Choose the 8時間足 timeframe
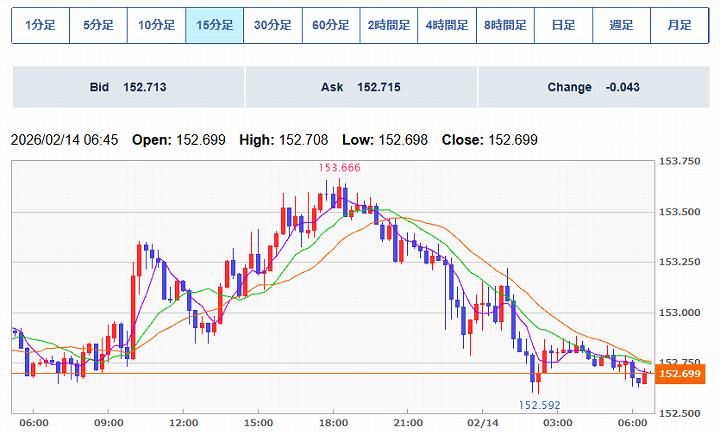Viewport: 720px width, 434px height. [x=504, y=24]
